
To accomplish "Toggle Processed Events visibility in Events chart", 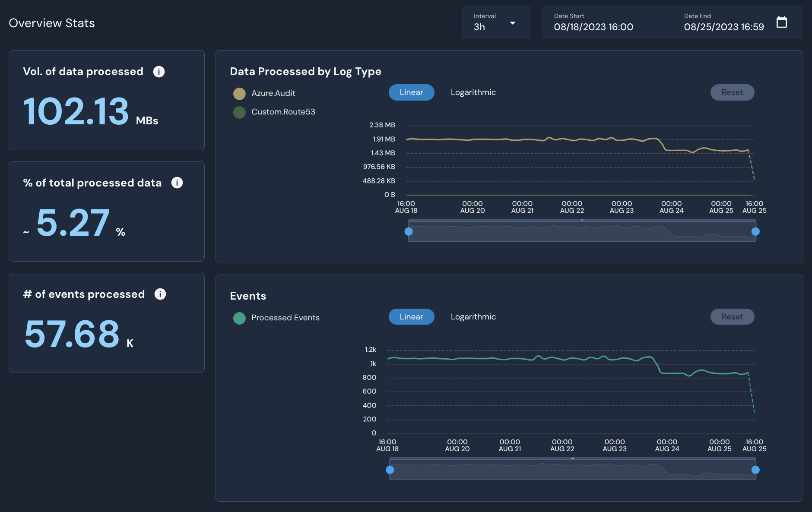I will tap(285, 318).
